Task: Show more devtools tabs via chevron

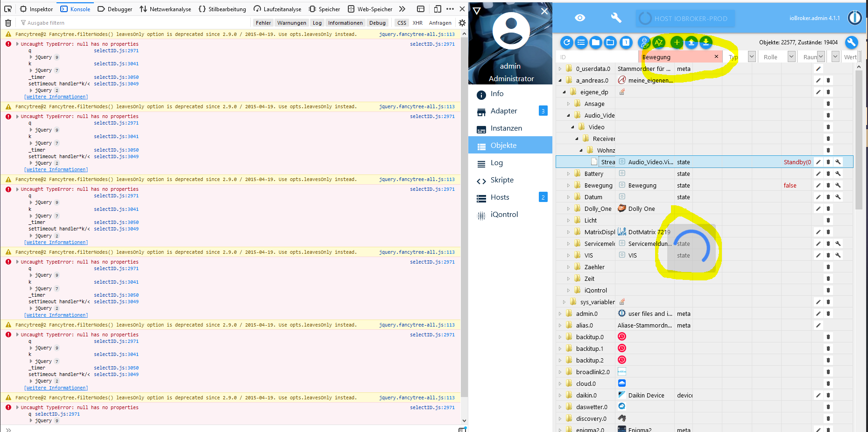Action: click(x=402, y=9)
